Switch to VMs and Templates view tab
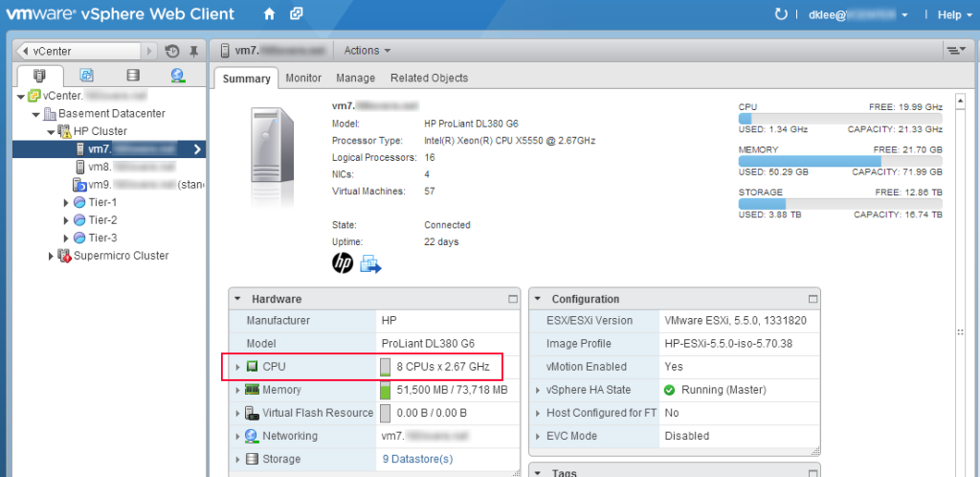The width and height of the screenshot is (980, 477). (x=87, y=75)
